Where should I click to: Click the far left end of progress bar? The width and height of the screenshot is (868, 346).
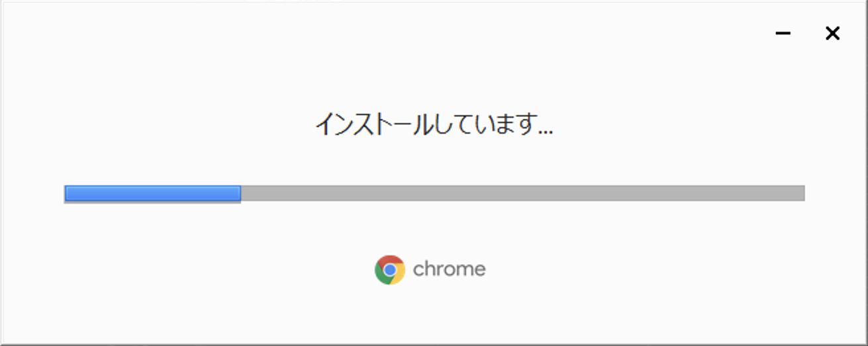(x=67, y=193)
